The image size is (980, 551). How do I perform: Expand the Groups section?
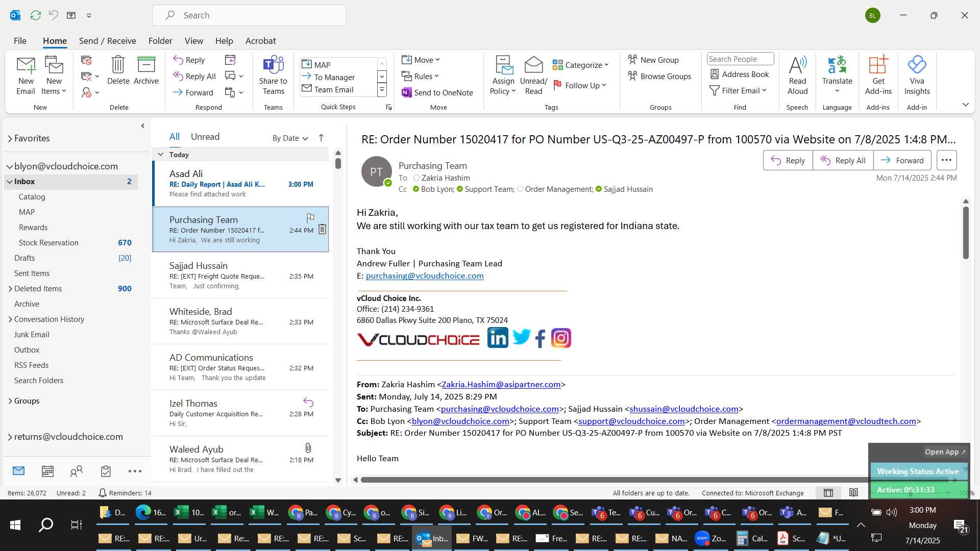10,401
